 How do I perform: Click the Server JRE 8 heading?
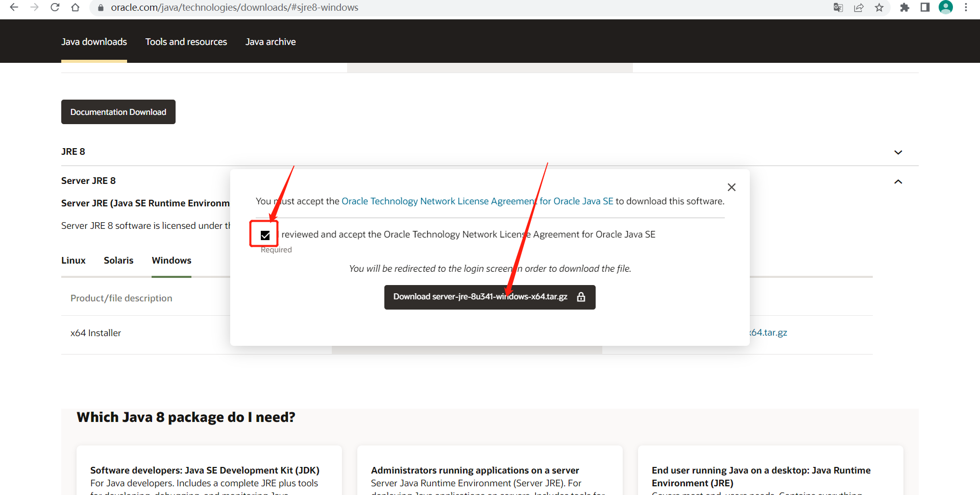pyautogui.click(x=88, y=181)
